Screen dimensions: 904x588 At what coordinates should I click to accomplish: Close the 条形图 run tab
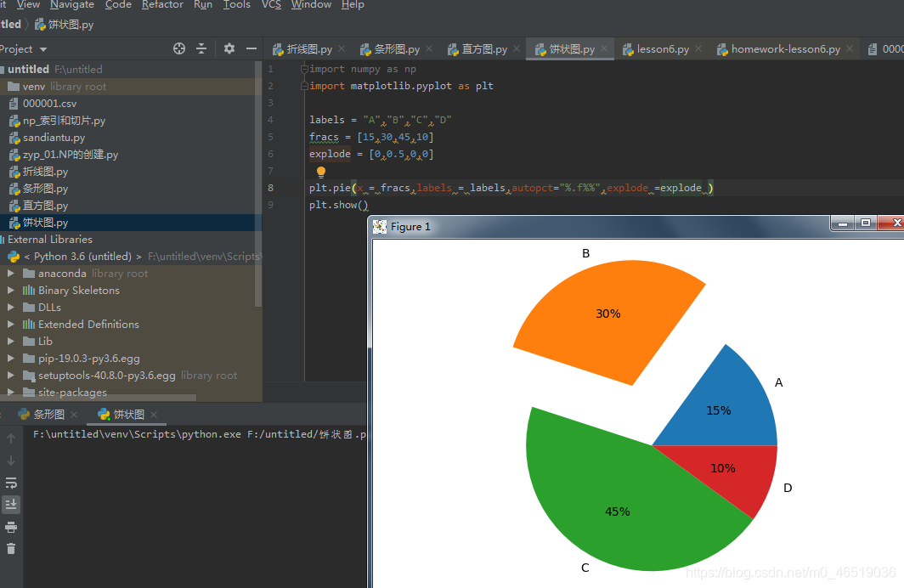point(74,415)
